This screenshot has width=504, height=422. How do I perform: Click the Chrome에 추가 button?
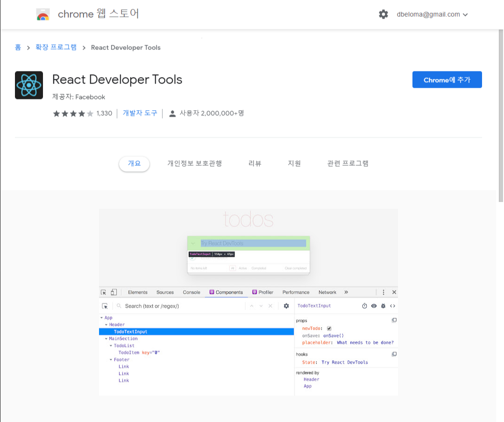click(447, 80)
